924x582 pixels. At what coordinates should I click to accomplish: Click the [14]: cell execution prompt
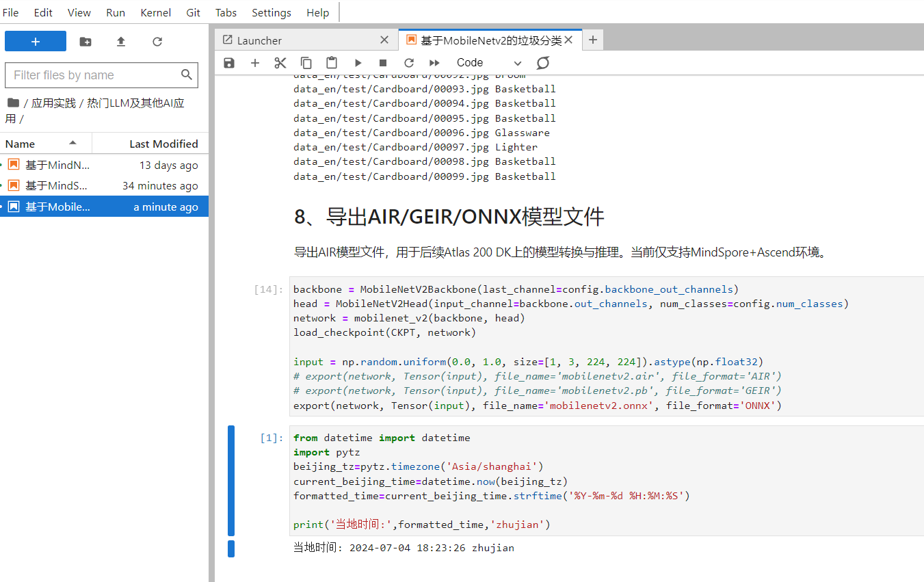point(268,289)
